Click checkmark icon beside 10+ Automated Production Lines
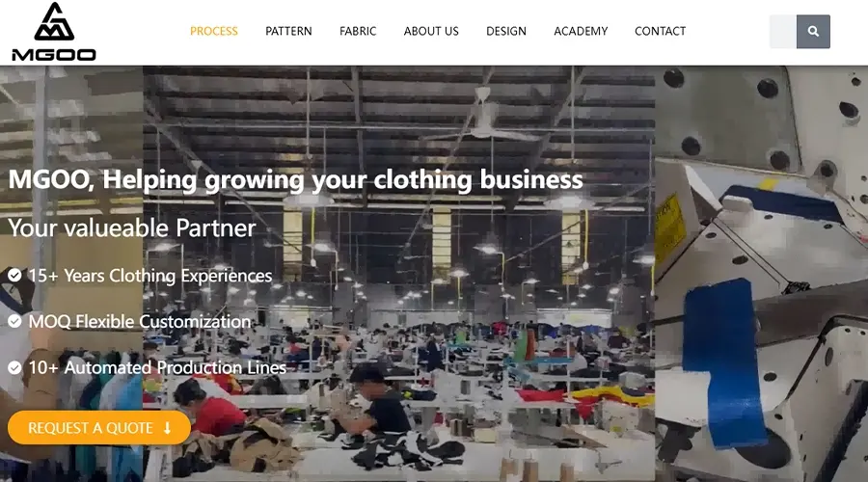Image resolution: width=868 pixels, height=482 pixels. point(14,367)
